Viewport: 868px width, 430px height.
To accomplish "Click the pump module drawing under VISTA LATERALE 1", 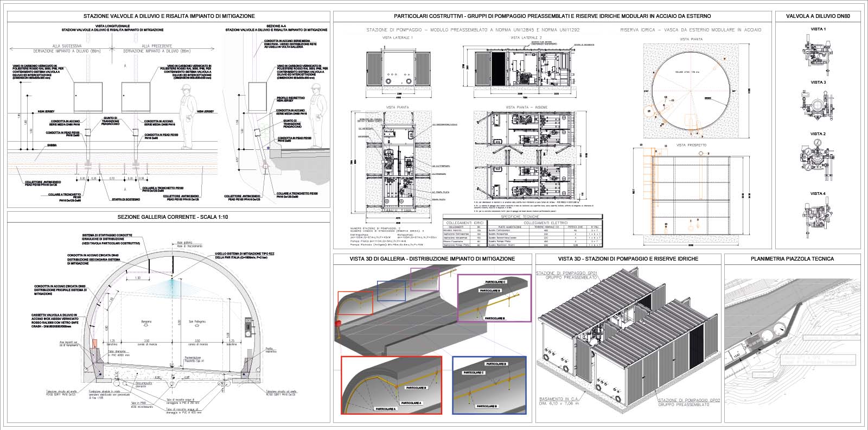I will [398, 68].
